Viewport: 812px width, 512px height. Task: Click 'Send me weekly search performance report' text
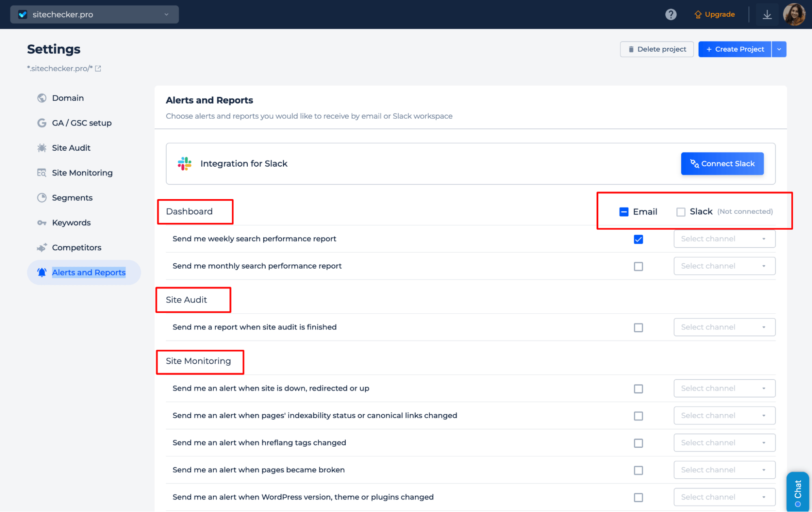254,239
